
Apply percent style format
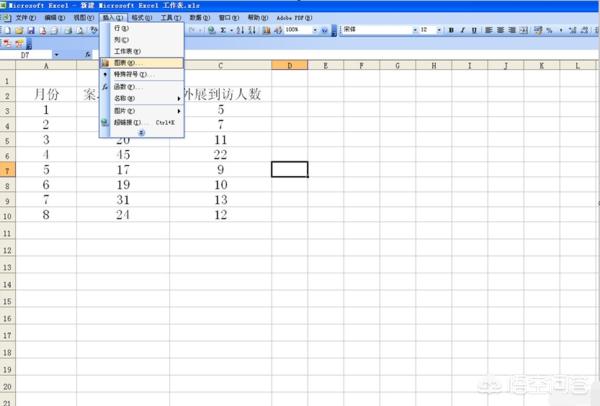coord(549,30)
